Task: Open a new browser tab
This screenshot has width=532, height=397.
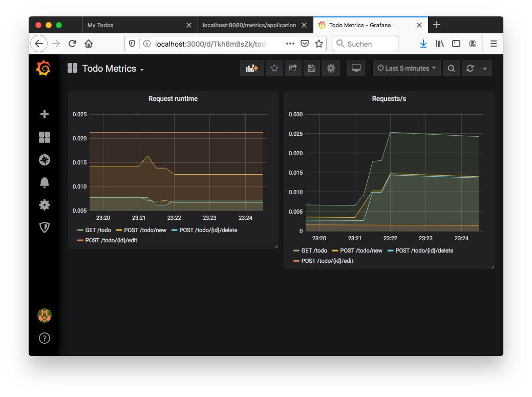Action: click(x=437, y=25)
